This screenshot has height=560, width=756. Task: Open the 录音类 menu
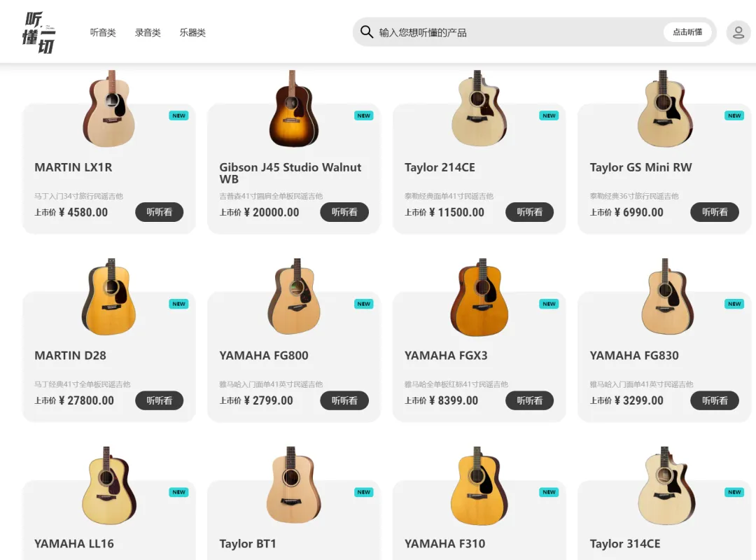click(148, 32)
